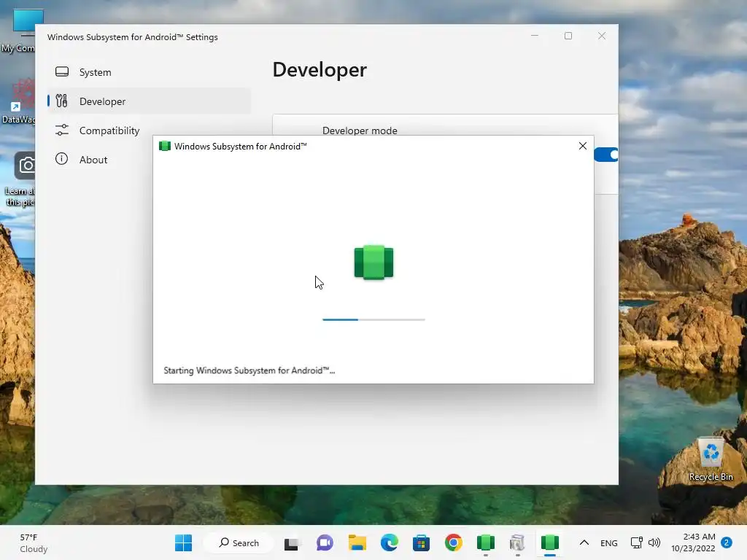
Task: Open volume control in system tray
Action: point(654,542)
